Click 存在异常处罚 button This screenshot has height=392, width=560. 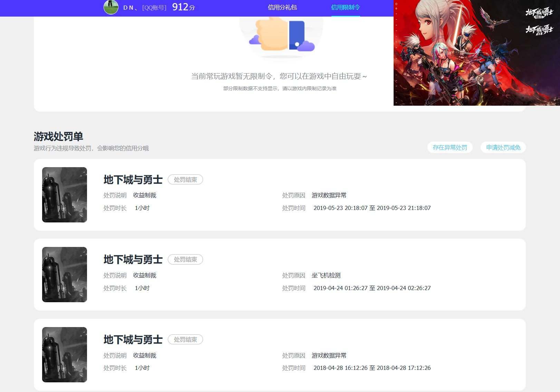(x=450, y=147)
